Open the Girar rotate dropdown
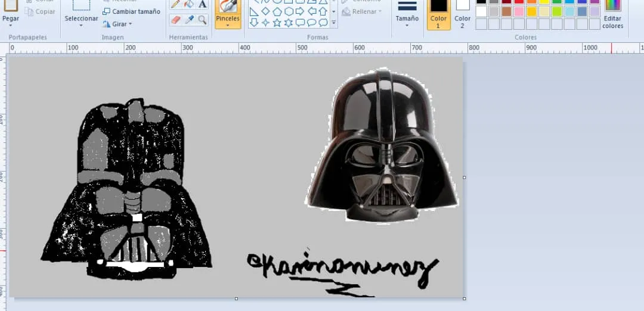Screen dimensions: 644x311 coord(130,24)
